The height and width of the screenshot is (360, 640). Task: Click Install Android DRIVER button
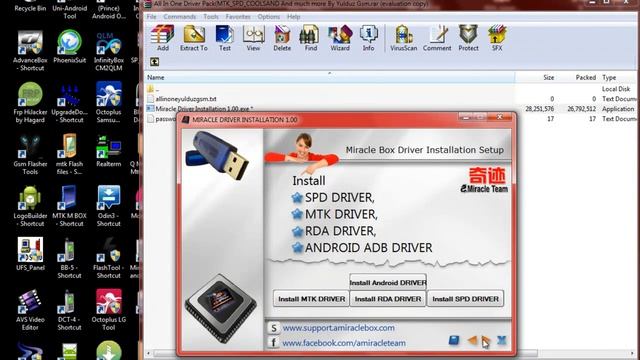388,282
